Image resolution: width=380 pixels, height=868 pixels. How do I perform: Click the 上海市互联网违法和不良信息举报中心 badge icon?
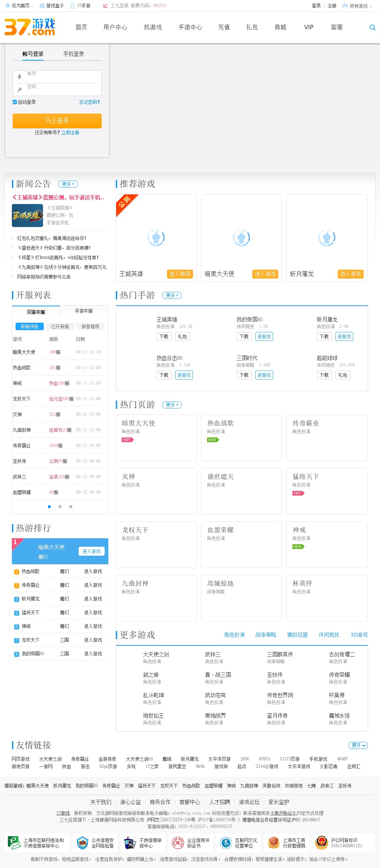[x=14, y=843]
